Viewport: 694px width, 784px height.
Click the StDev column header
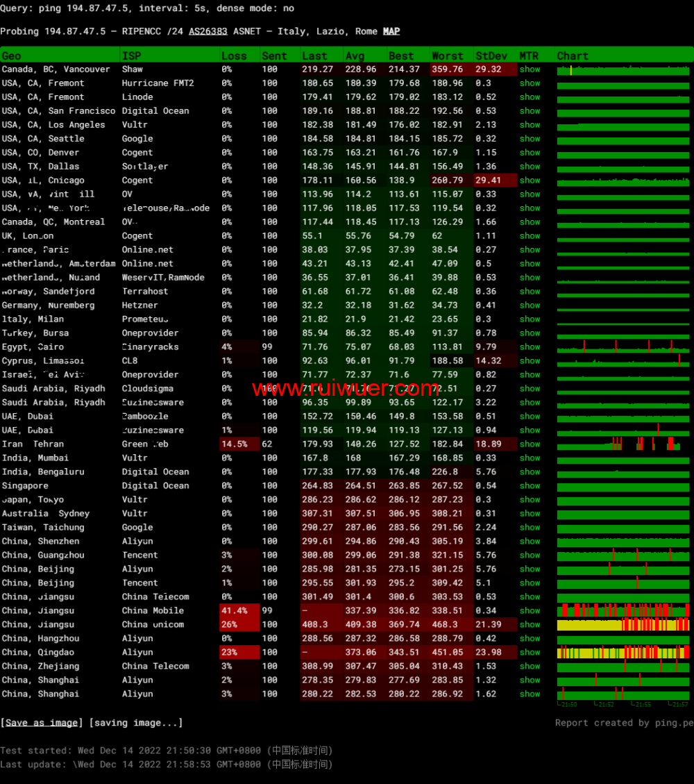[x=491, y=56]
